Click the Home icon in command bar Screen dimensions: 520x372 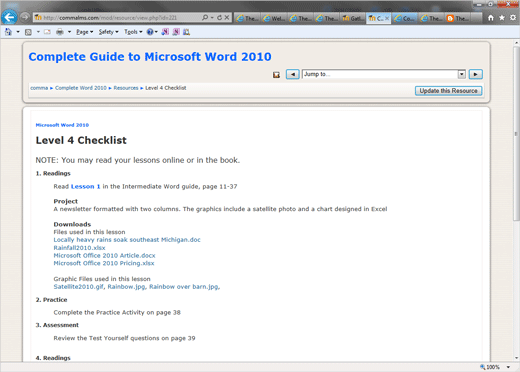[x=8, y=32]
